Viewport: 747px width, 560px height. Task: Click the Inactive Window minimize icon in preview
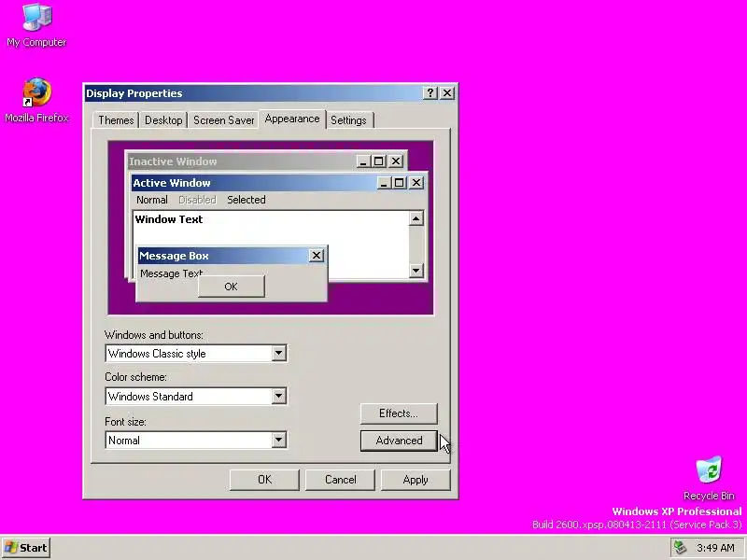[363, 161]
